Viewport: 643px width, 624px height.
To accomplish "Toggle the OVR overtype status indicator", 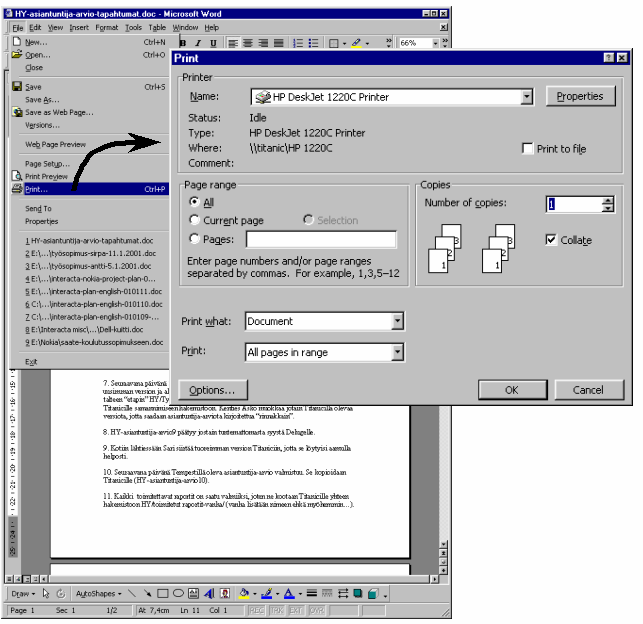I will [317, 610].
